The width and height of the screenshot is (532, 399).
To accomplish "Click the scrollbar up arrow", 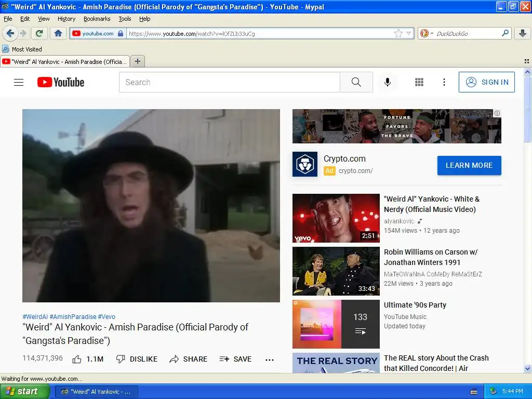I will coord(527,72).
